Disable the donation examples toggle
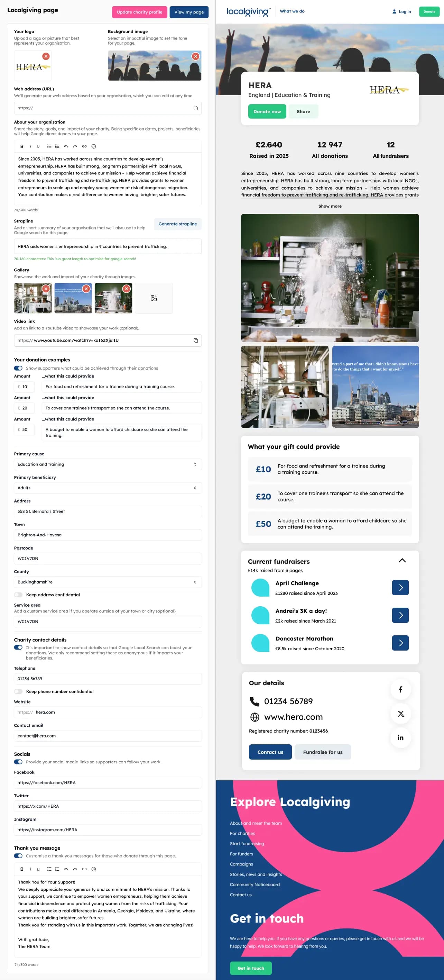Image resolution: width=444 pixels, height=980 pixels. pos(18,368)
